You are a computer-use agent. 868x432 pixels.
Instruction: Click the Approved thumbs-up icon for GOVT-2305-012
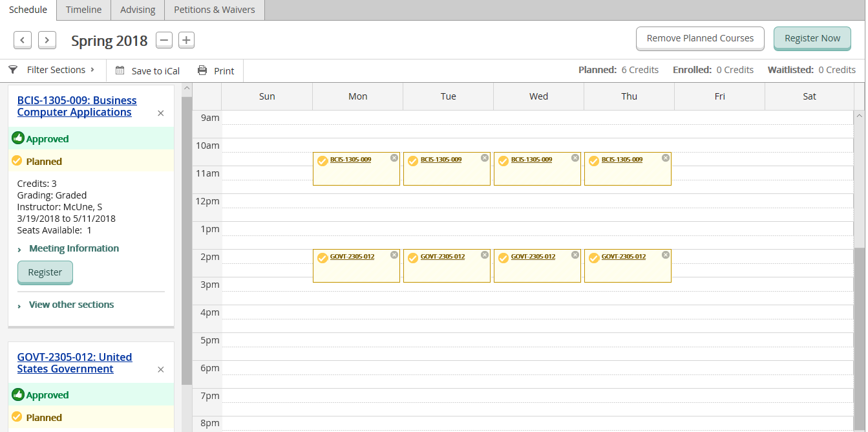[18, 394]
